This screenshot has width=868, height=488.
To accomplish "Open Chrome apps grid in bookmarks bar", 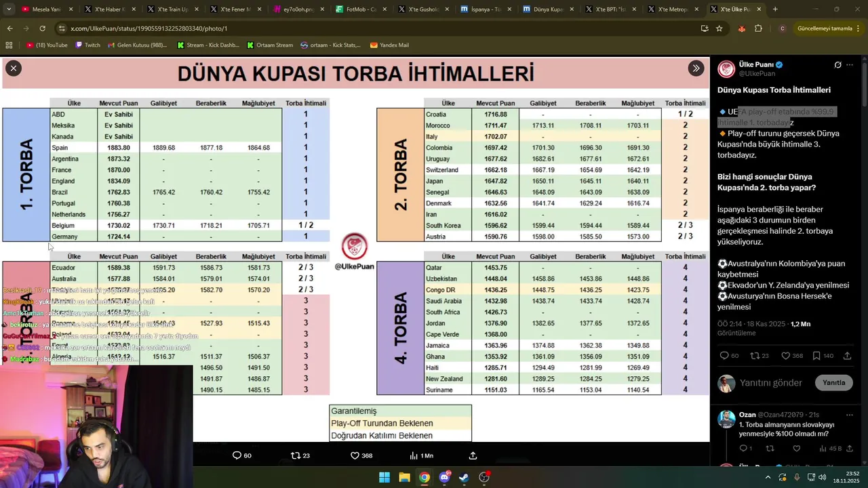I will (x=9, y=45).
